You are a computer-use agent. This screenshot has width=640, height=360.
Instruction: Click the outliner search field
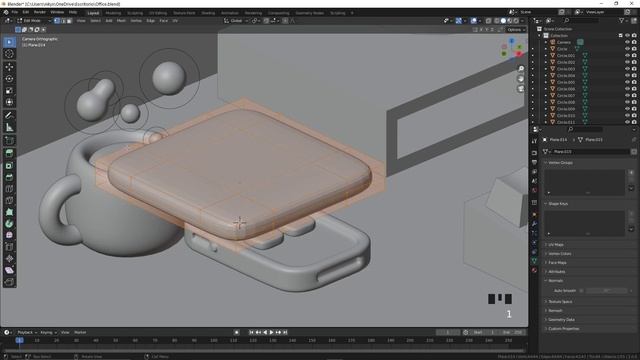[x=580, y=20]
